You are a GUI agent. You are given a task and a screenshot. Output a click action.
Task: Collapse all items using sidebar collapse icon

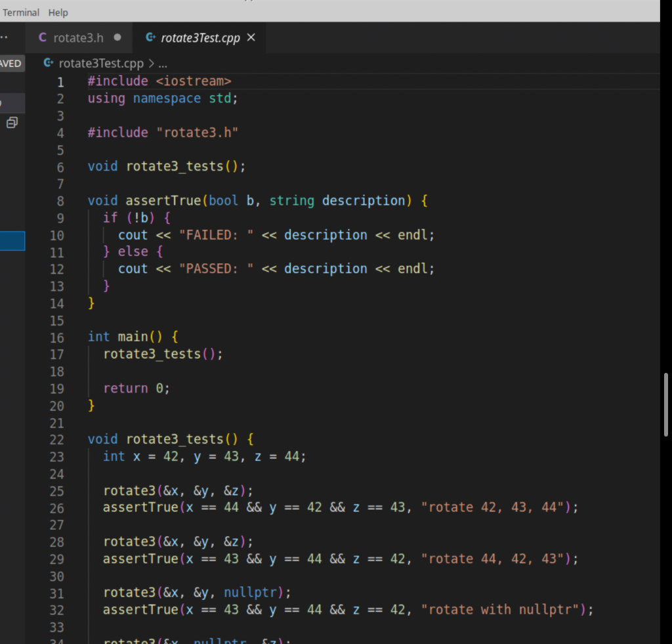point(12,123)
